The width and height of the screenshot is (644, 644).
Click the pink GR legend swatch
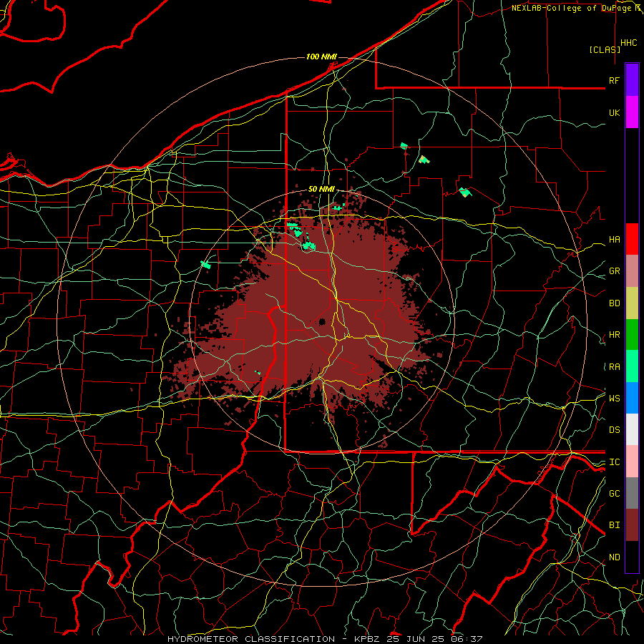pos(632,271)
